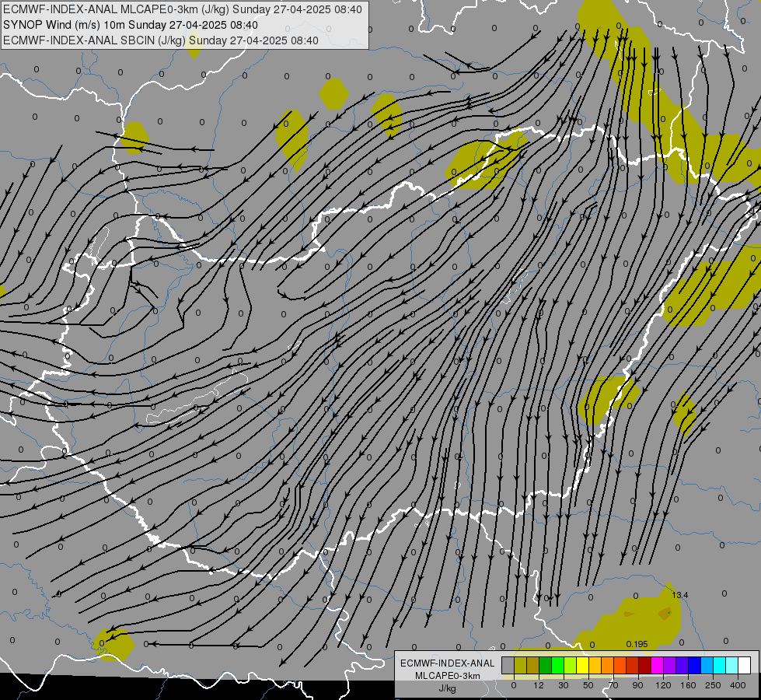Click the legend scale label 30
This screenshot has height=700, width=761.
click(564, 685)
